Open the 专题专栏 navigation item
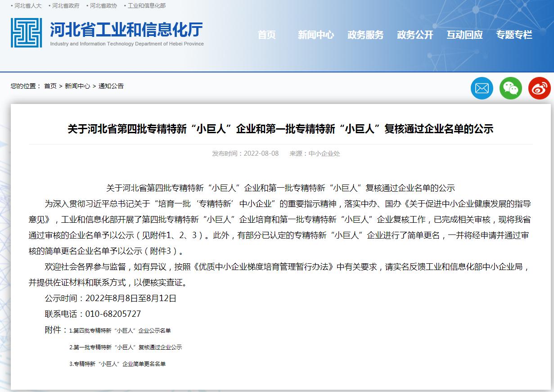The image size is (554, 392). click(514, 35)
